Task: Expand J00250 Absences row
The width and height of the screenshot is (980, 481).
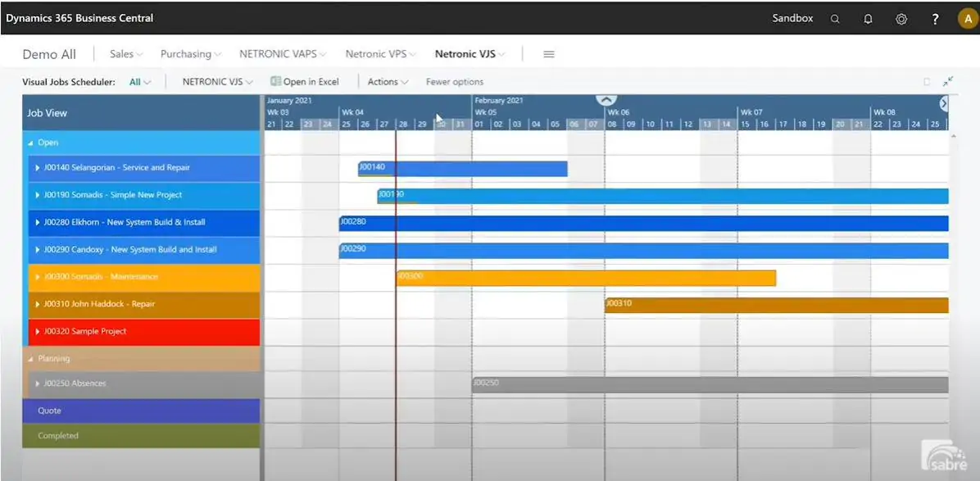Action: [x=39, y=383]
